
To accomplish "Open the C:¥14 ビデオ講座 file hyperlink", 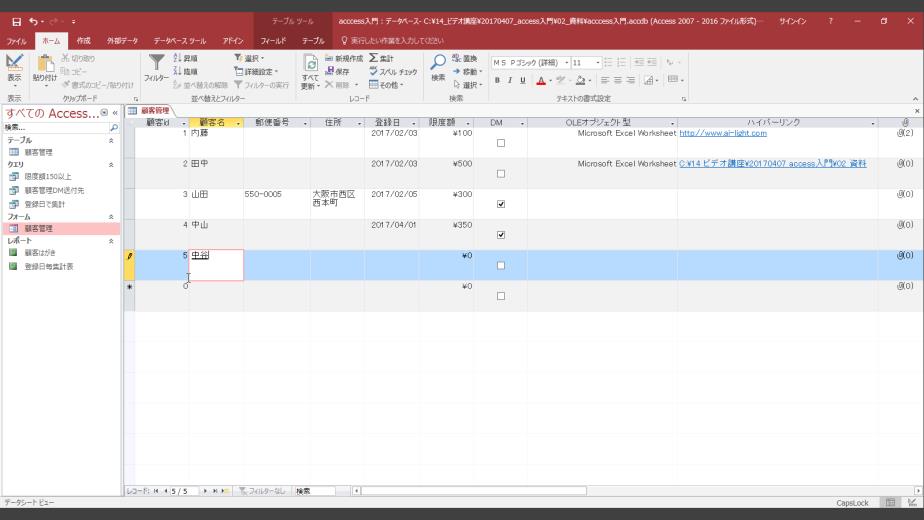I will (773, 164).
